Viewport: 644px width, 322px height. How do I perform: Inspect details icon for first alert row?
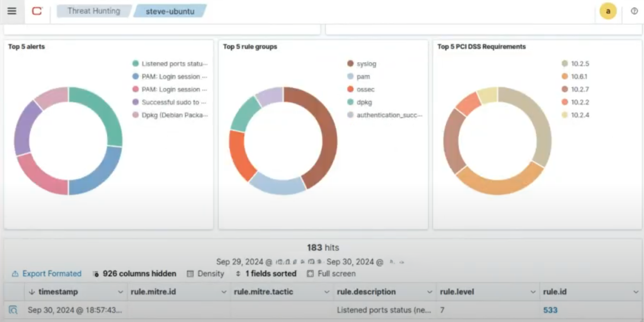[13, 310]
